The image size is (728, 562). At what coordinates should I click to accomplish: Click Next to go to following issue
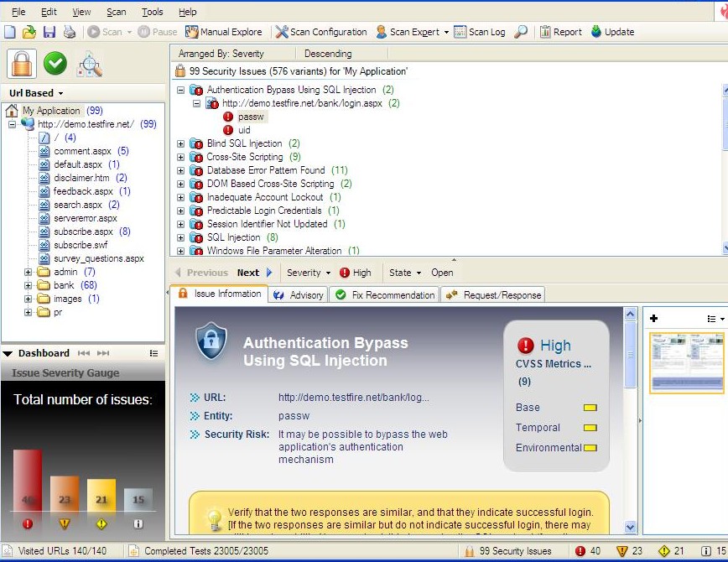point(248,273)
